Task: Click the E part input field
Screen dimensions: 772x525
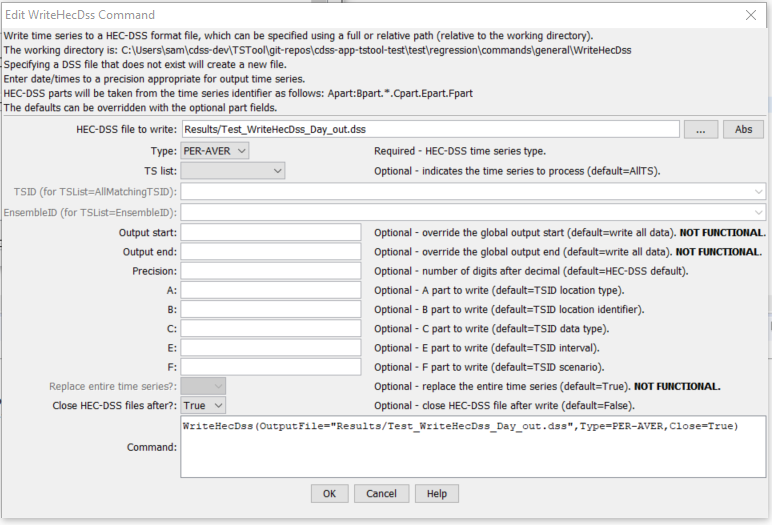Action: coord(270,348)
